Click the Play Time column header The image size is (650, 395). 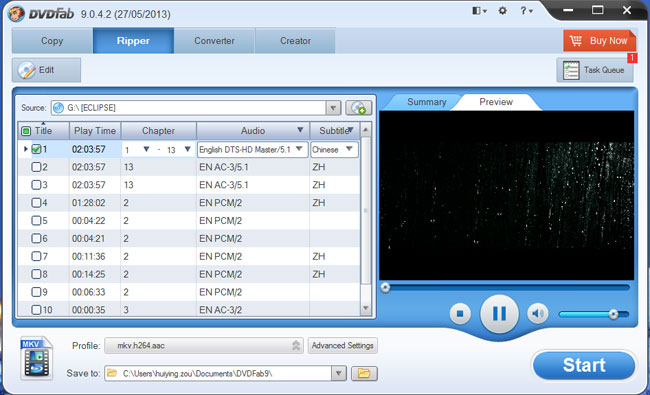tap(95, 131)
